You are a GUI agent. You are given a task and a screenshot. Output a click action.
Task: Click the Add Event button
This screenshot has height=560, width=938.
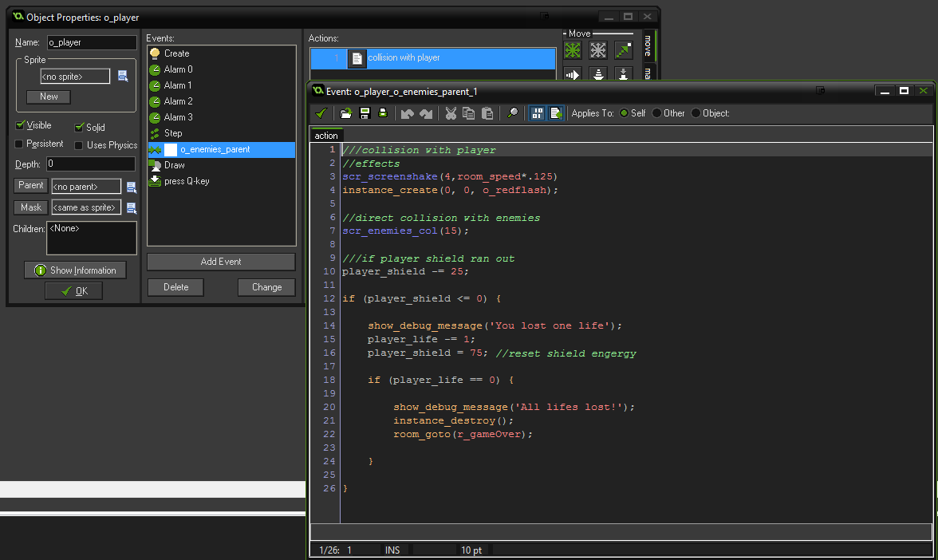pos(221,262)
